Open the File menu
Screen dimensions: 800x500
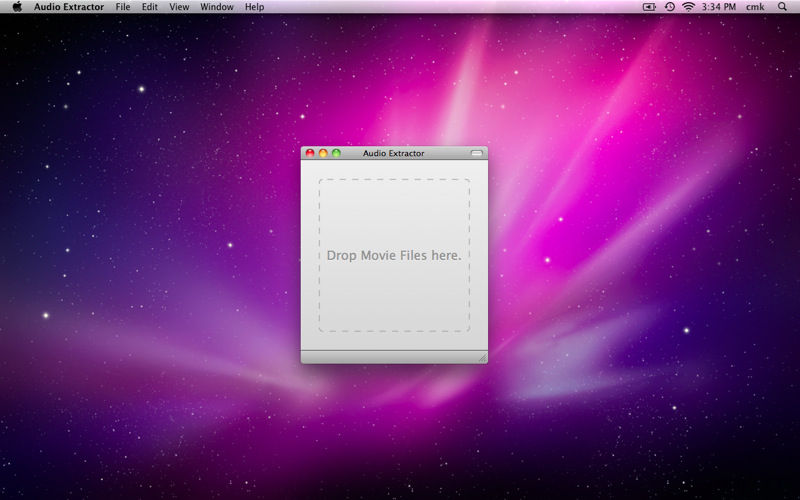(122, 7)
